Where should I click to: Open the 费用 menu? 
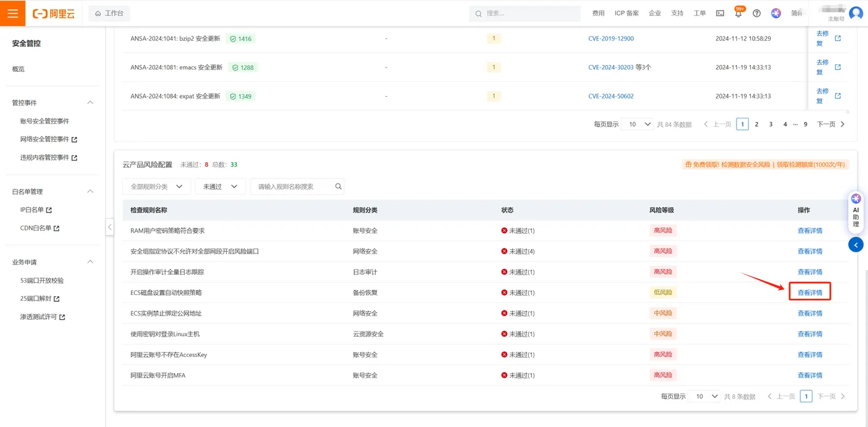coord(598,13)
